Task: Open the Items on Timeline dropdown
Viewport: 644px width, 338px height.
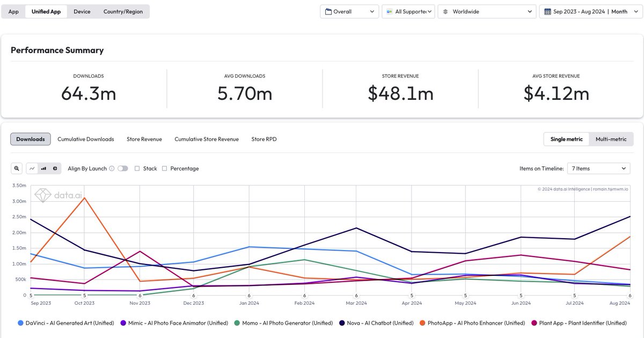Action: (x=598, y=168)
